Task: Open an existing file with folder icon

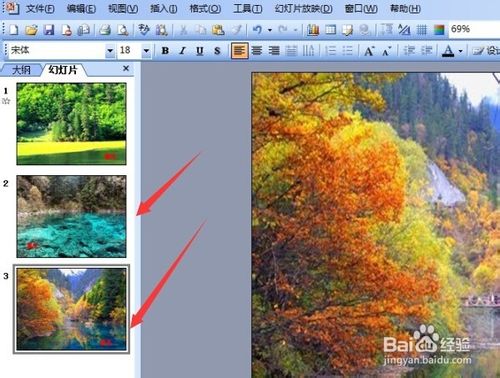Action: (x=31, y=30)
